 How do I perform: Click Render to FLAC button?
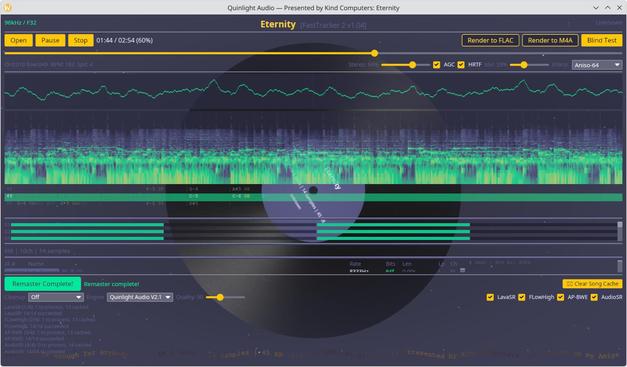(x=490, y=40)
